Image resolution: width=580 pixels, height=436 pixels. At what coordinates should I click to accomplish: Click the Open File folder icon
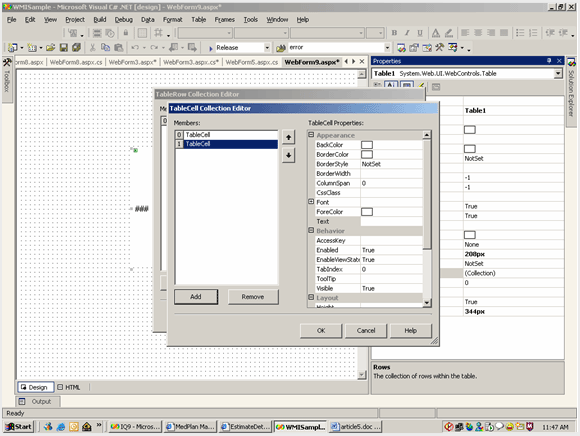point(51,47)
